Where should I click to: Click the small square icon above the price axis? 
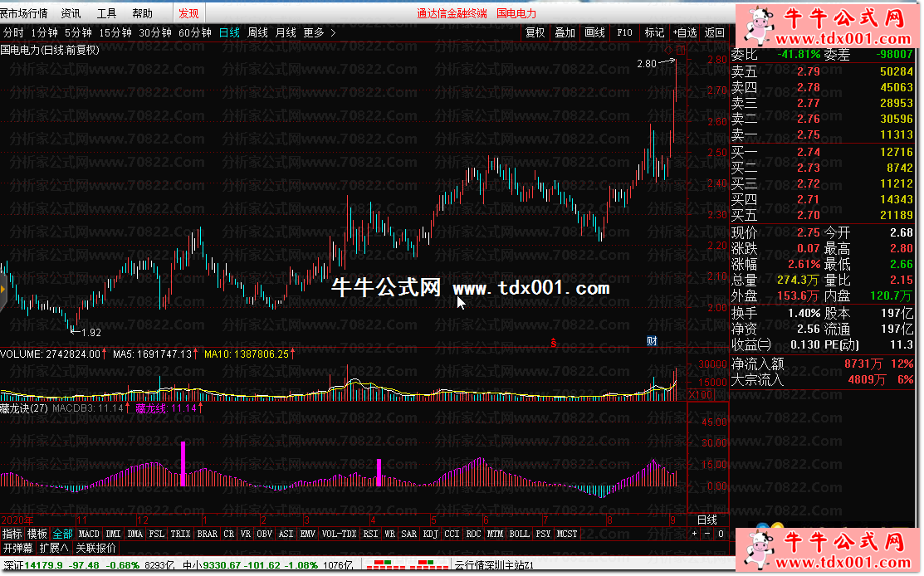click(x=677, y=51)
